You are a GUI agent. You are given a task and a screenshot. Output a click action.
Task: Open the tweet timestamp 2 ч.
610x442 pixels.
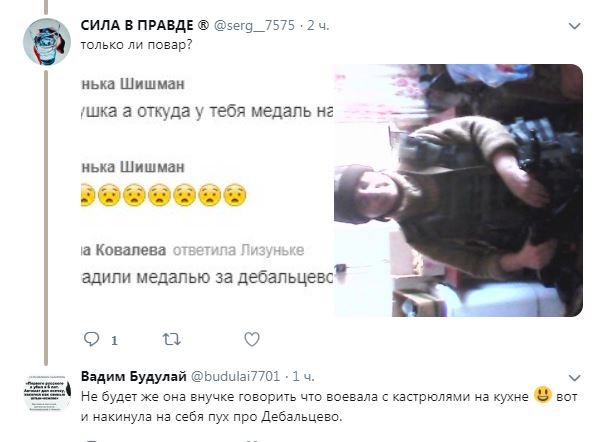(318, 25)
